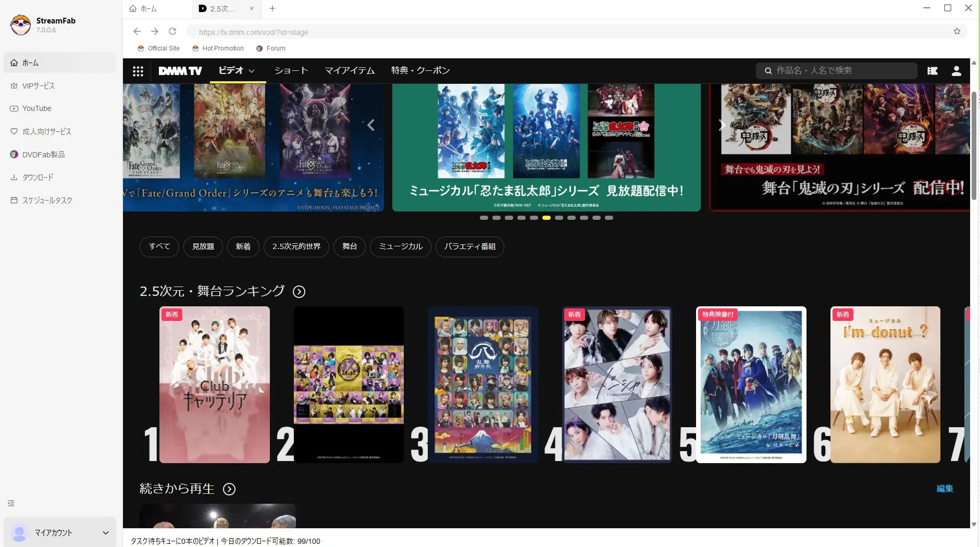The width and height of the screenshot is (980, 547).
Task: Select the 2.5次元的世界 filter chip
Action: [296, 246]
